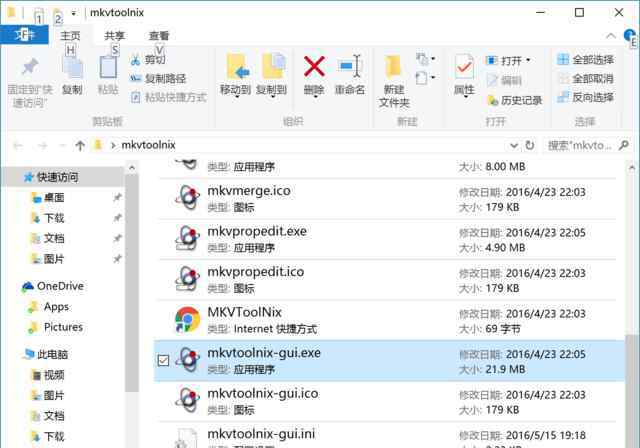Open the Easy Access dropdown icon
640x448 pixels.
(x=425, y=78)
